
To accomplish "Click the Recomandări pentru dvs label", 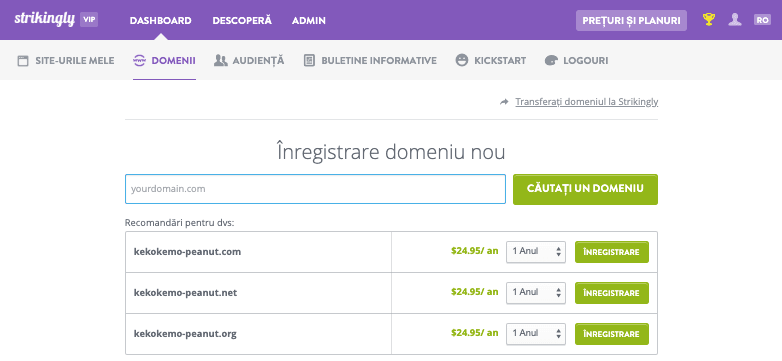I will (180, 222).
